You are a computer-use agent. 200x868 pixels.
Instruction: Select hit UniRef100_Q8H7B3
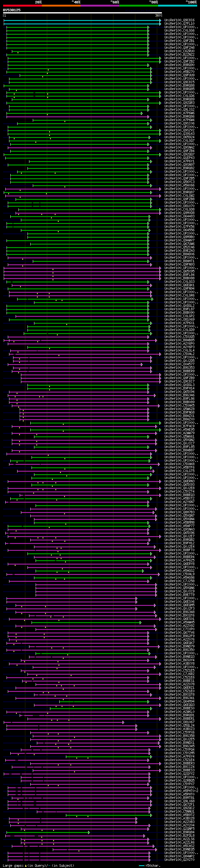179,512
